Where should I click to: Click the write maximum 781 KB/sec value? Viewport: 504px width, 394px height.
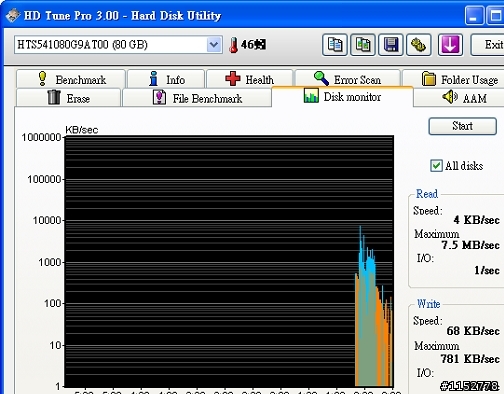pyautogui.click(x=470, y=359)
